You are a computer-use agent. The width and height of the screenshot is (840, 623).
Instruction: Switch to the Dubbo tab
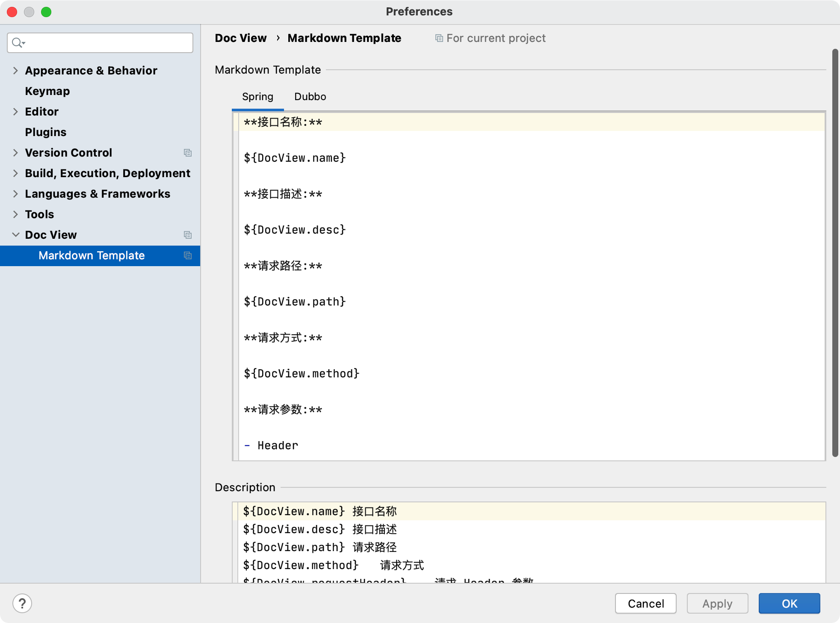click(311, 97)
